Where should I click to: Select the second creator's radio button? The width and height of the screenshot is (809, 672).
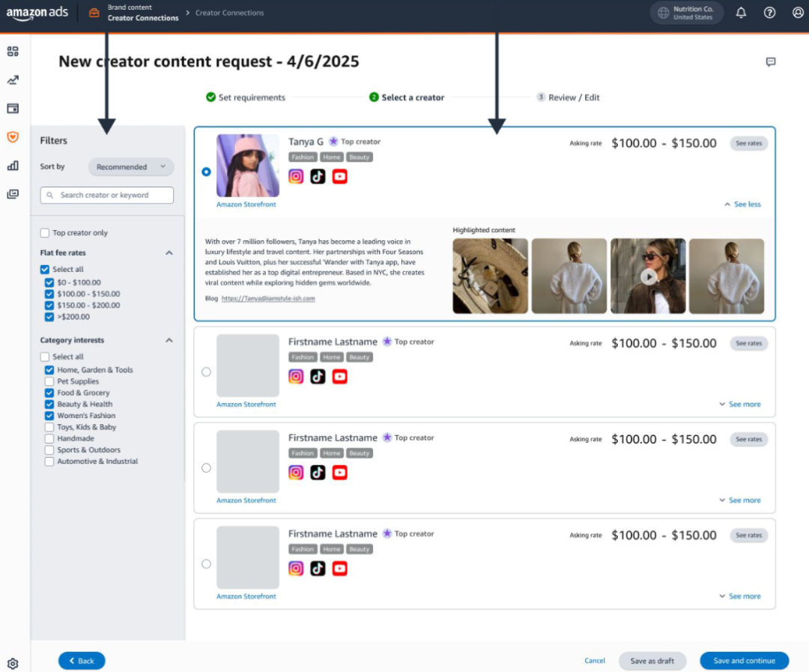[207, 372]
